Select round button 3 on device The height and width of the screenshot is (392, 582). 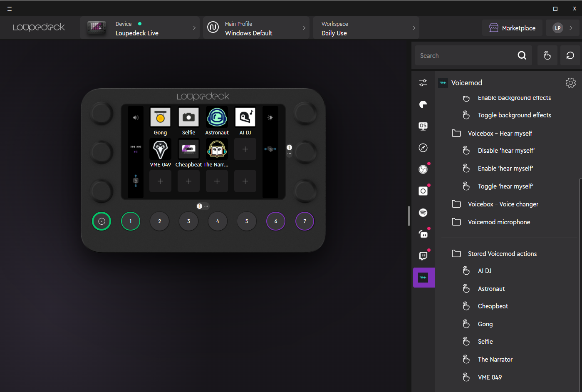[x=188, y=221]
